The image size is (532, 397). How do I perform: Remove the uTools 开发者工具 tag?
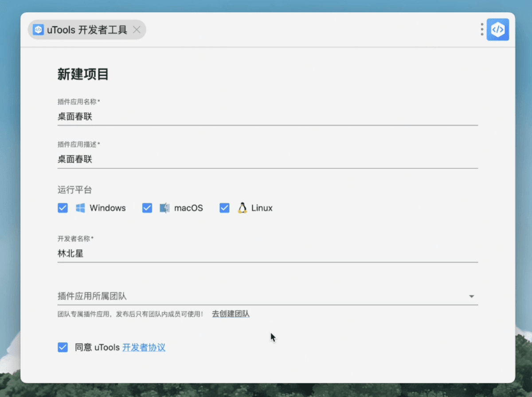pos(137,30)
